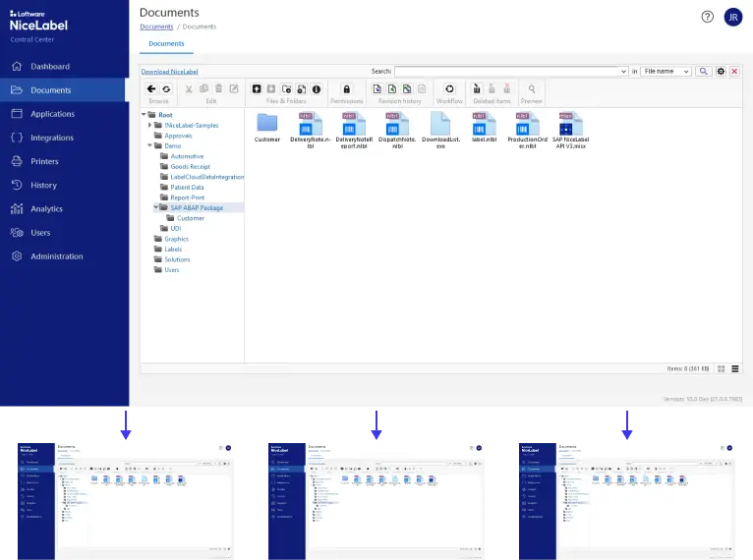Click inside the Search text field
Screen dimensions: 753x560
(x=509, y=72)
